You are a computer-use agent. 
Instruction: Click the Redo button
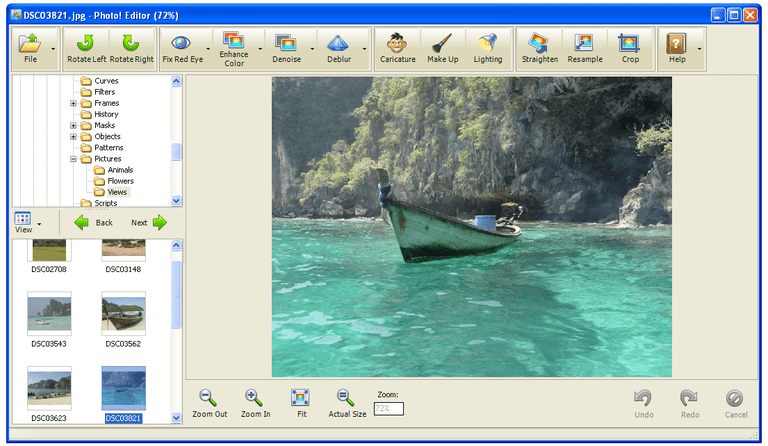tap(689, 404)
